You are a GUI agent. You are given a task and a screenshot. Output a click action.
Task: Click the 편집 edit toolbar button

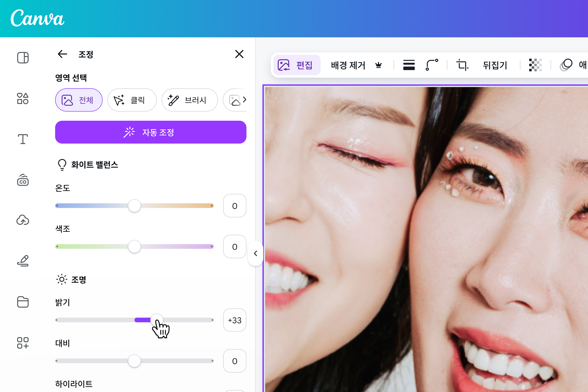pos(297,65)
